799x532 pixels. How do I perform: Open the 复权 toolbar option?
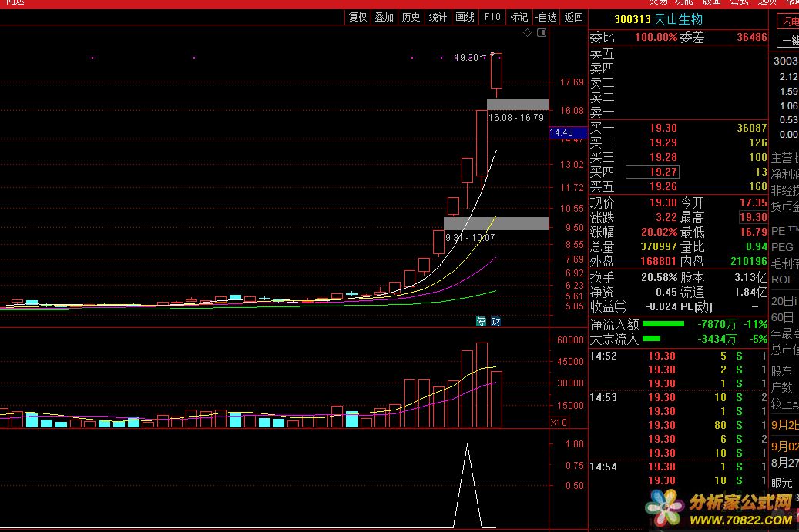(358, 17)
